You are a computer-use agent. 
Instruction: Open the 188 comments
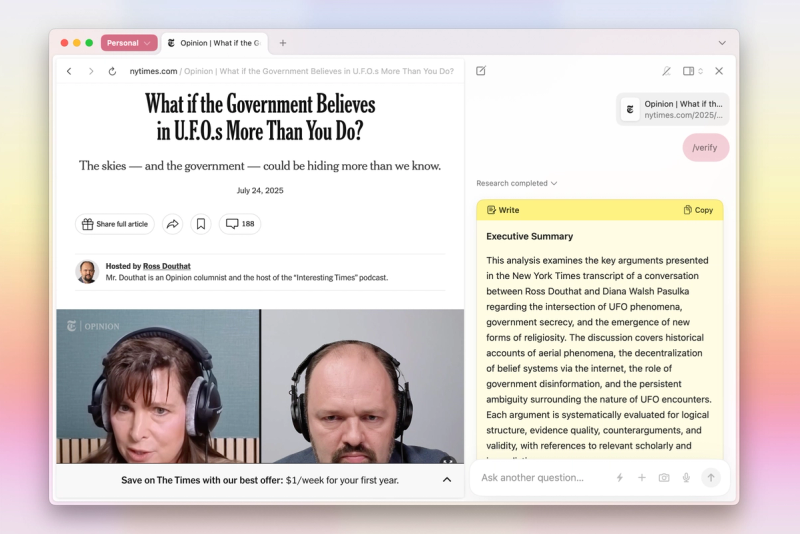(240, 224)
